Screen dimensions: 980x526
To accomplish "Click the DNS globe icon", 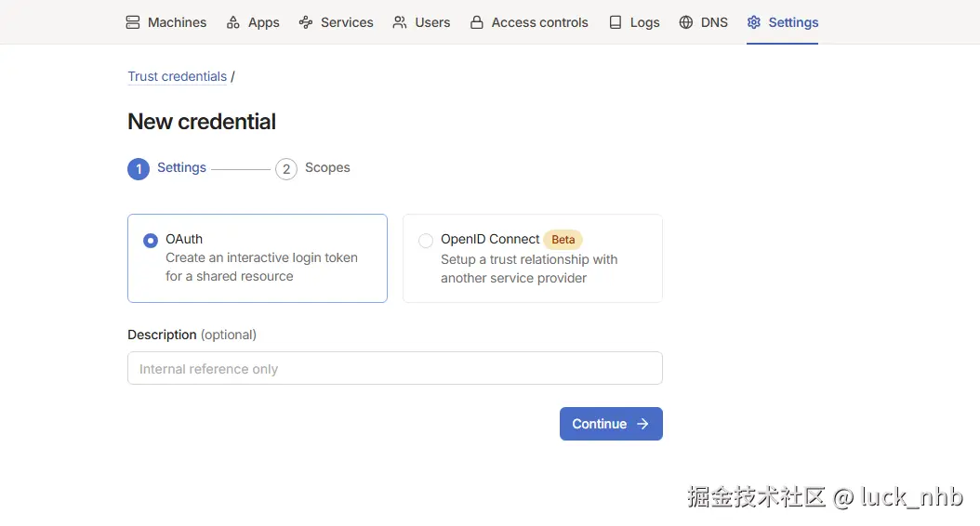I will [x=686, y=22].
